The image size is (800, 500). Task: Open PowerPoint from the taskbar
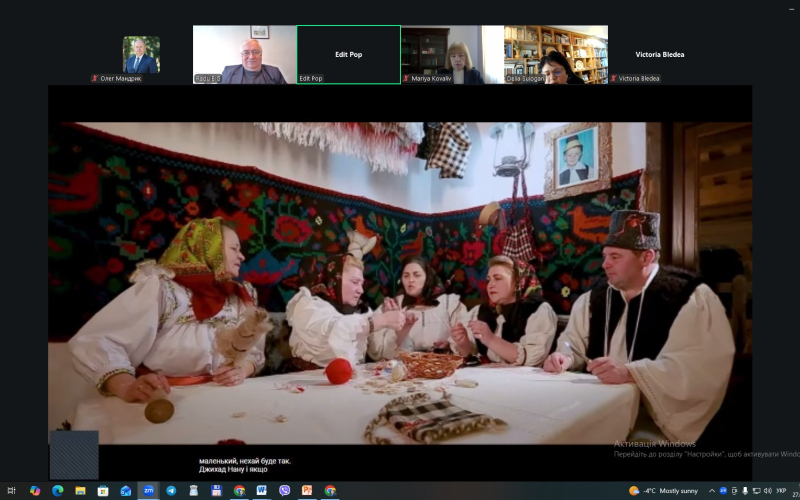pos(307,490)
